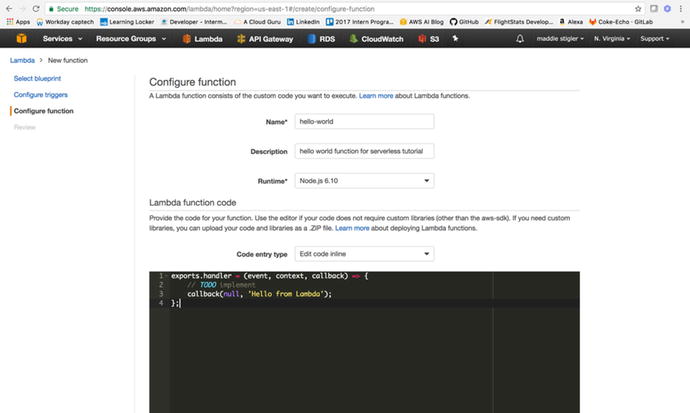Go to the Select blueprint step
The height and width of the screenshot is (413, 690).
37,78
